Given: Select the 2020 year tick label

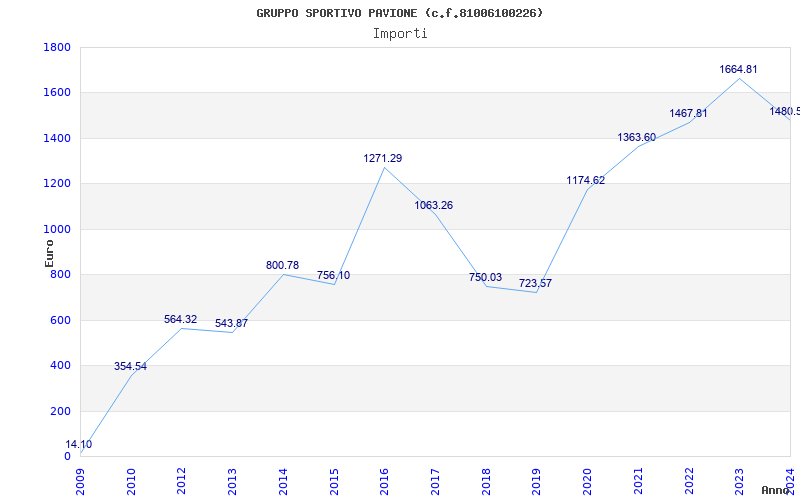Looking at the screenshot, I should click(587, 481).
